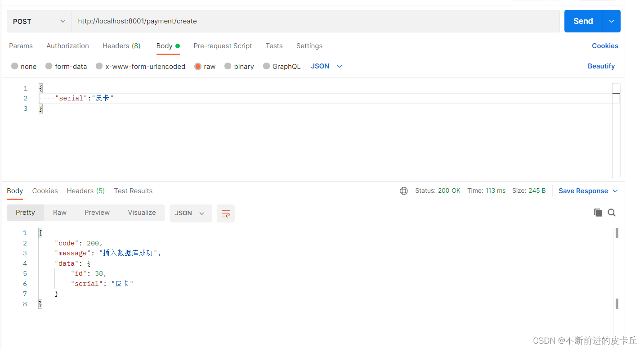Copy the response body with copy icon
Screen dimensions: 644x349
pos(598,213)
